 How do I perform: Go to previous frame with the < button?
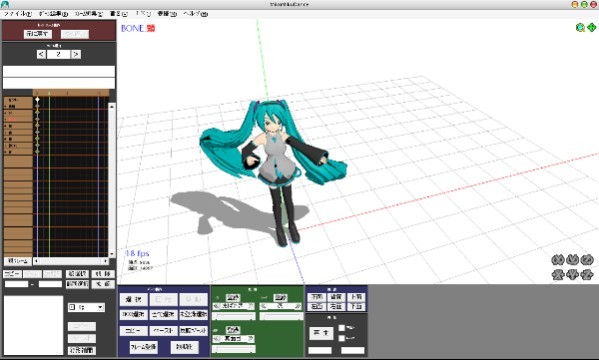[x=41, y=54]
